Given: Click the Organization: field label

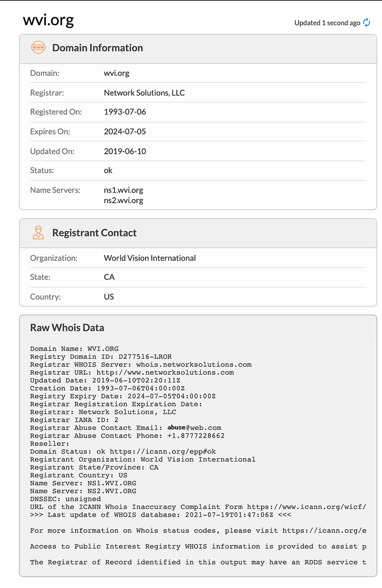Looking at the screenshot, I should tap(53, 258).
